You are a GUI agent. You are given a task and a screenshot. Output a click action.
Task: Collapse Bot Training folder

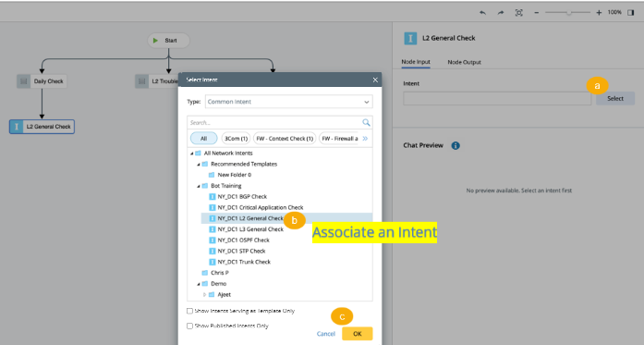pyautogui.click(x=199, y=186)
